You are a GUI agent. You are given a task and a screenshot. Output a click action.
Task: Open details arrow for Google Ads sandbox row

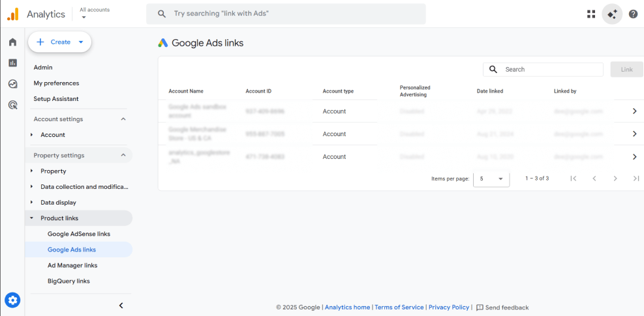point(635,111)
